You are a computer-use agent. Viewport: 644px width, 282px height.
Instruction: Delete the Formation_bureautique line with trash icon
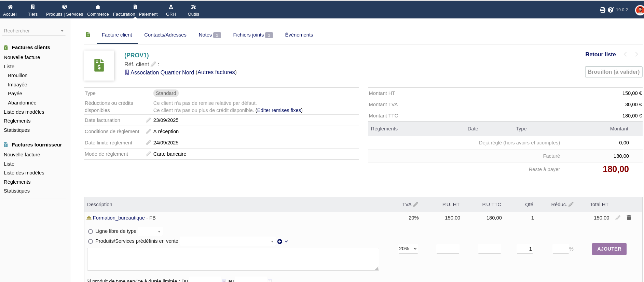(629, 218)
